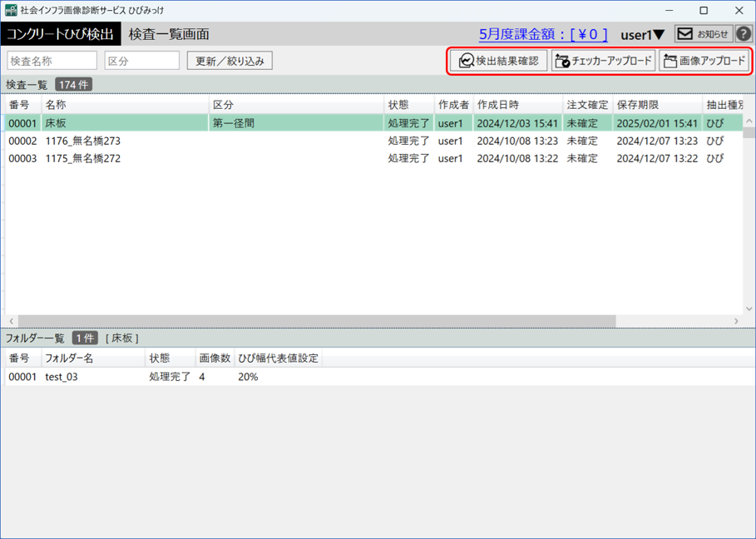Minimize the application window
Viewport: 756px width, 539px height.
click(x=669, y=10)
